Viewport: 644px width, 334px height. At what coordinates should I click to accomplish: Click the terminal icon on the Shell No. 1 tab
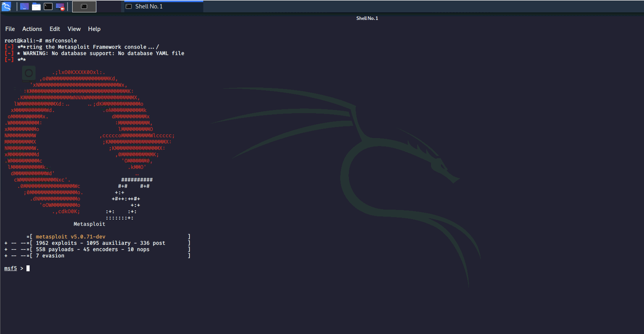click(128, 6)
